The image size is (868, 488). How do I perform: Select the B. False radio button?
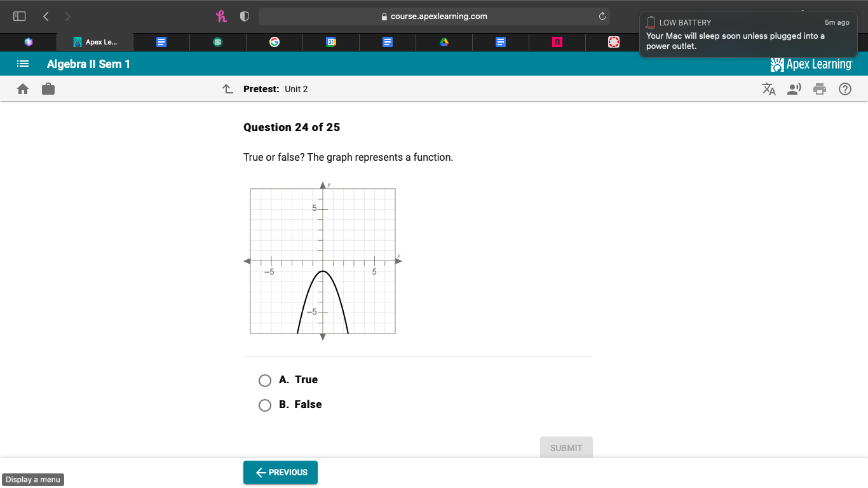[265, 405]
